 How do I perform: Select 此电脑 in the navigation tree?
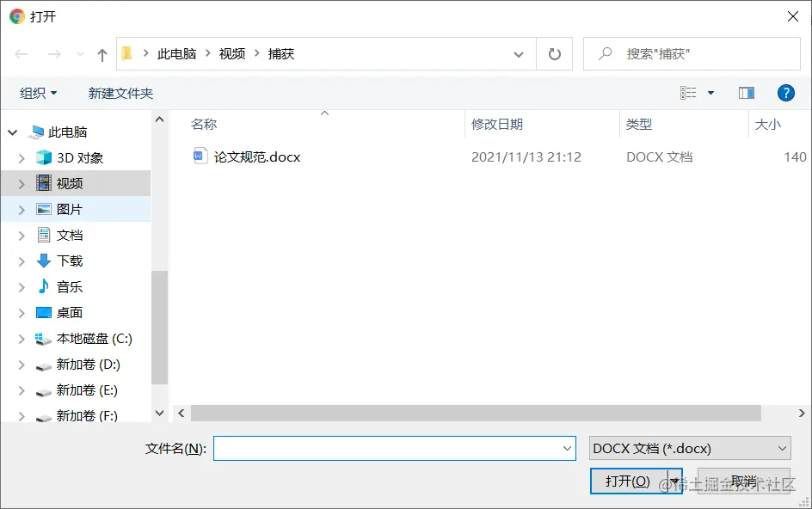tap(67, 132)
